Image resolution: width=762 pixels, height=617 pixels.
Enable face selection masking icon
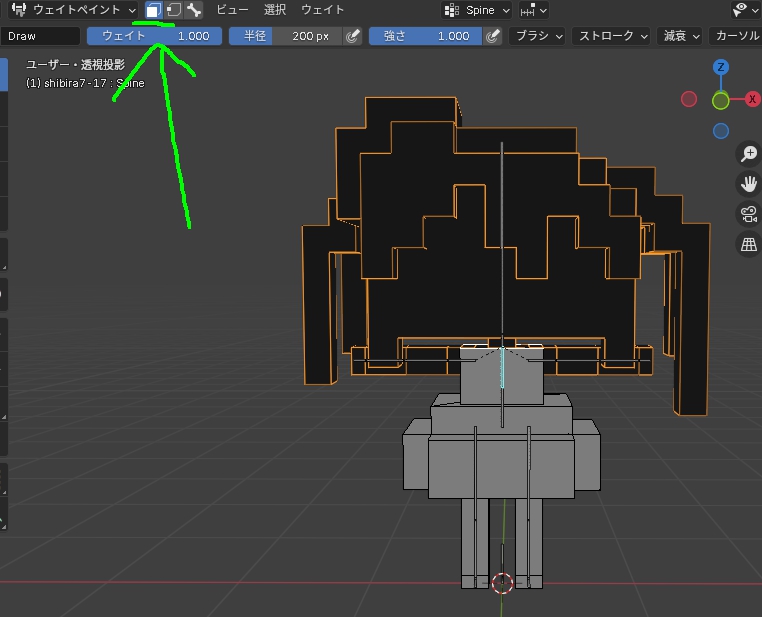[x=154, y=10]
